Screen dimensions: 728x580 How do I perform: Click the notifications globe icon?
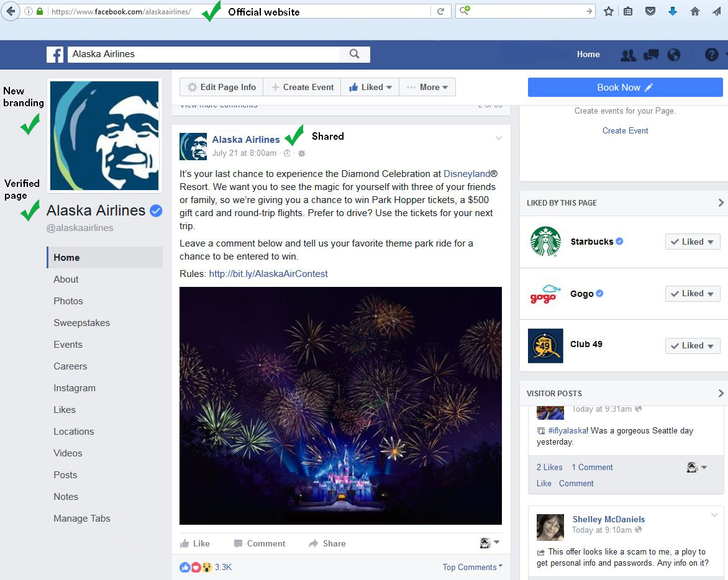[x=674, y=55]
